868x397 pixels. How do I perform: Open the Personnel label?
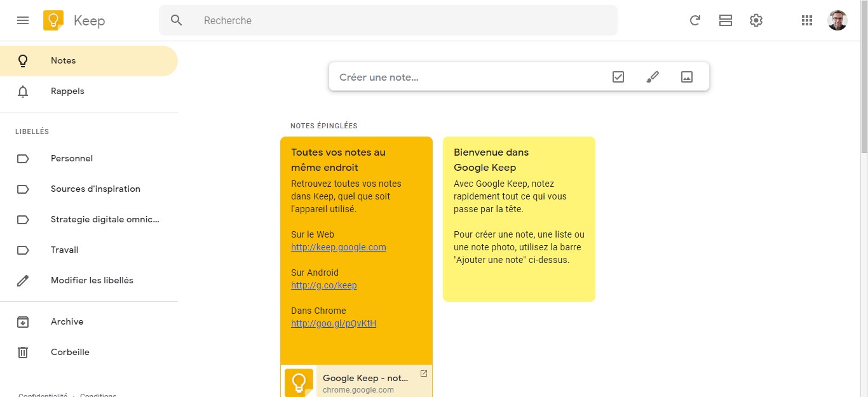coord(89,159)
